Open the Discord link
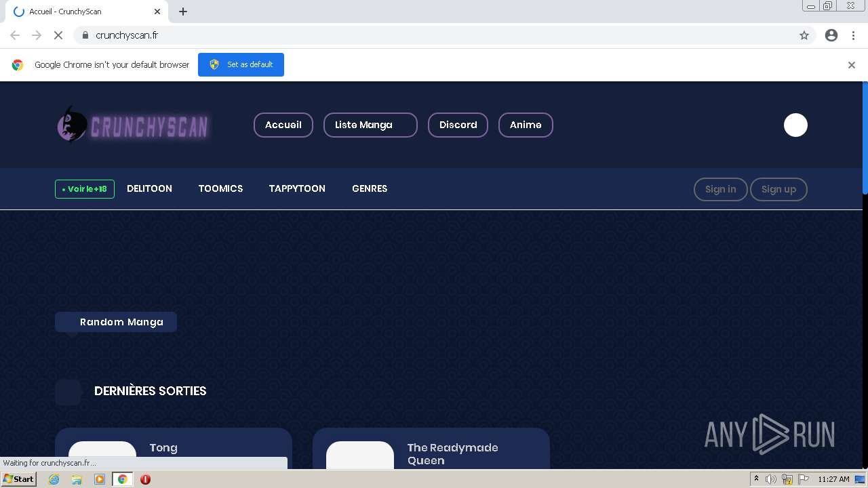Image resolution: width=868 pixels, height=488 pixels. point(458,125)
